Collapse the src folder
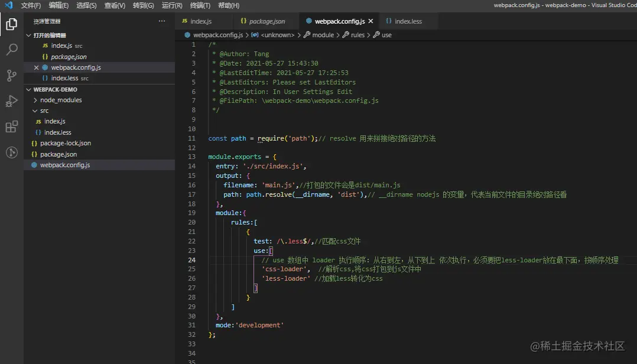 coord(44,111)
